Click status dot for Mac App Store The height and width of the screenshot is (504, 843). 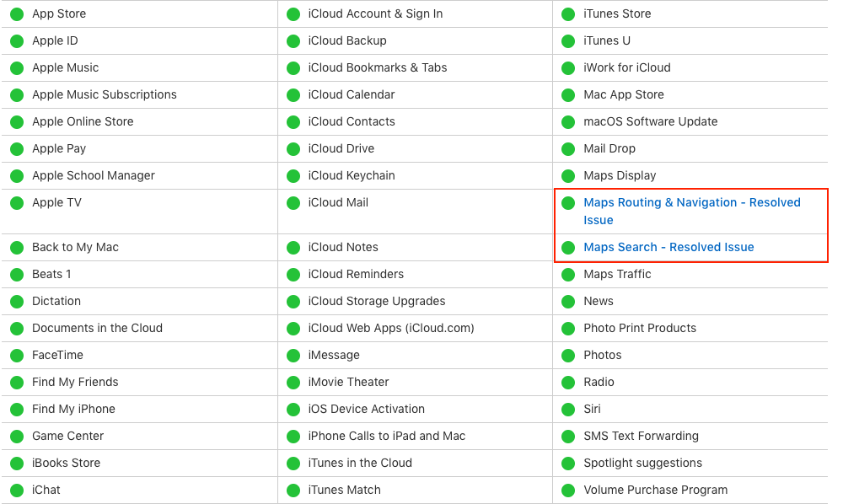tap(568, 95)
